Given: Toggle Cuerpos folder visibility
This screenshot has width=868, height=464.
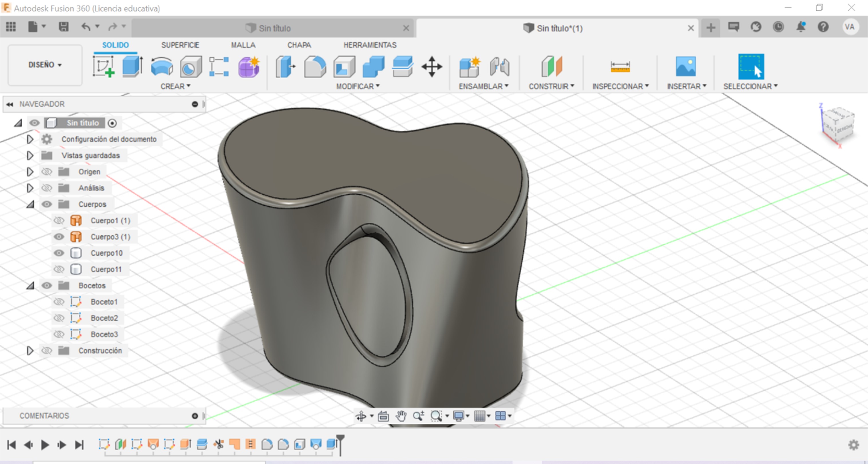Looking at the screenshot, I should (x=47, y=204).
